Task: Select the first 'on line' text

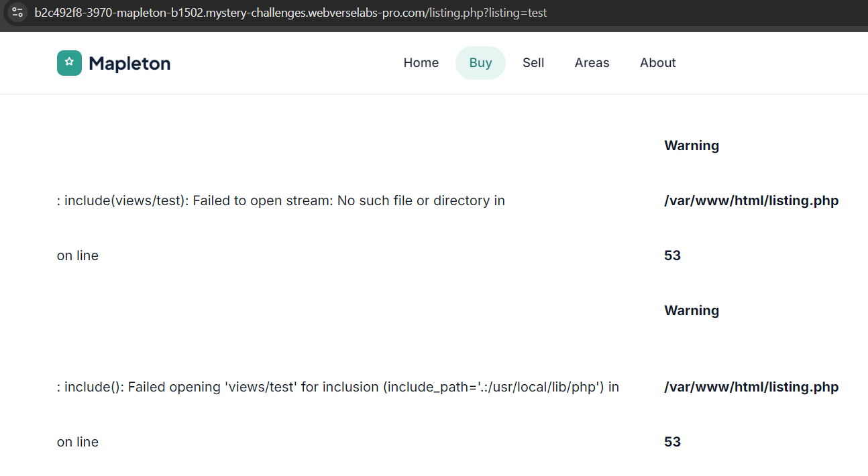Action: click(78, 255)
